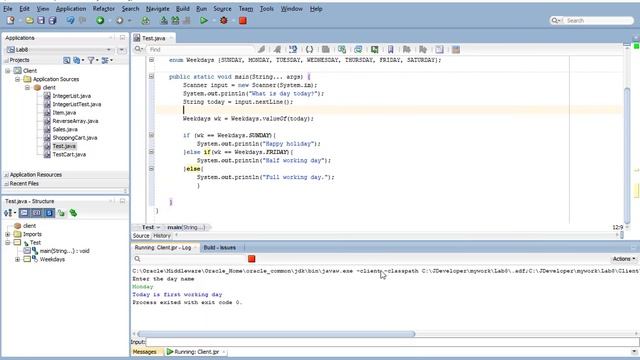Viewport: 640px width, 360px height.
Task: Click the Rebuild toolbar icon
Action: pyautogui.click(x=175, y=20)
